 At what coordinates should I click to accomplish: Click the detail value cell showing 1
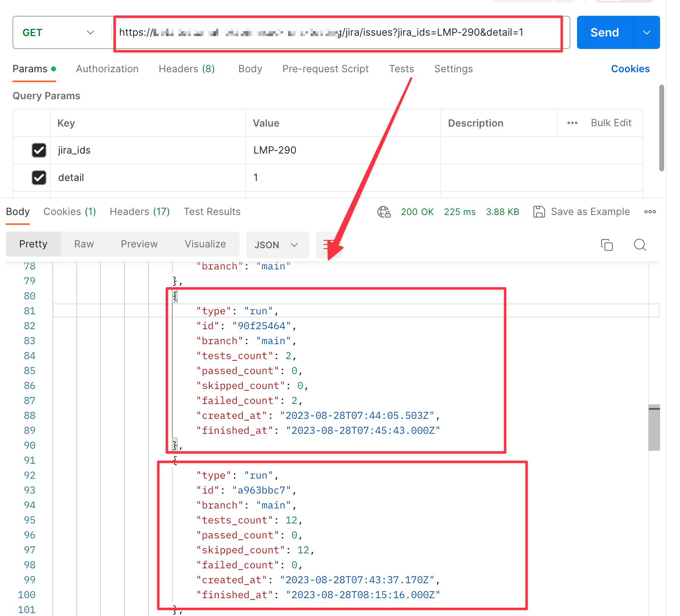[343, 178]
